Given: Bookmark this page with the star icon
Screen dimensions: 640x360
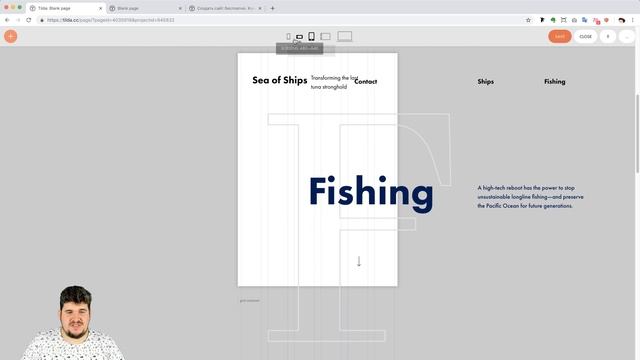Looking at the screenshot, I should click(528, 20).
